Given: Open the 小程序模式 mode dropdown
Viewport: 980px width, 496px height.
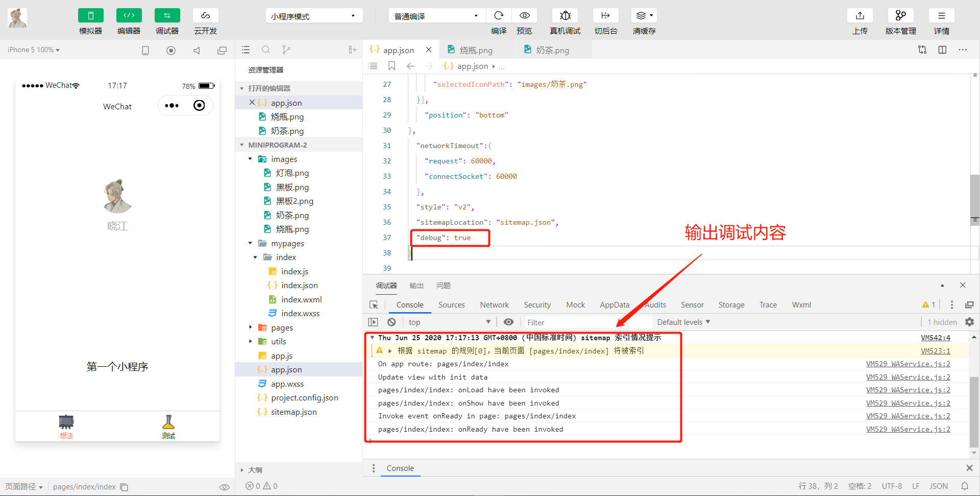Looking at the screenshot, I should pyautogui.click(x=314, y=16).
